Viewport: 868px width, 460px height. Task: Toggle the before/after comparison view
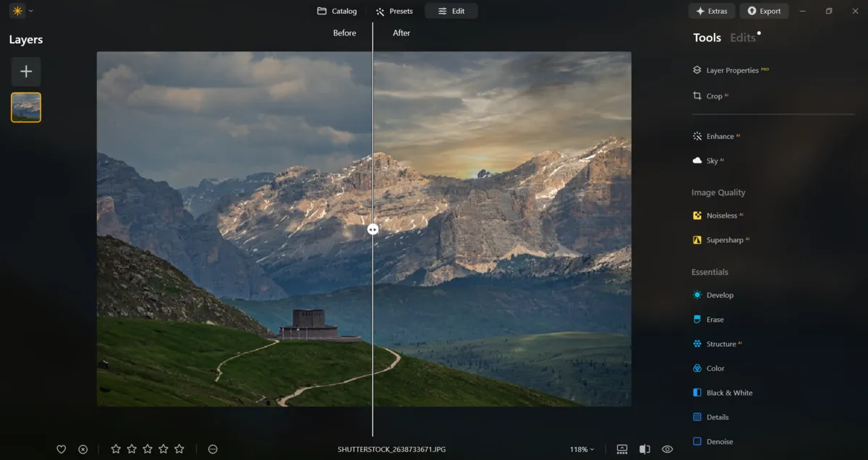click(x=644, y=448)
